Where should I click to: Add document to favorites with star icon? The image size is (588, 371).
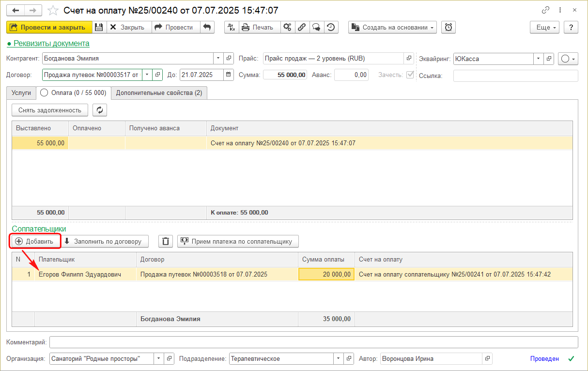point(54,10)
